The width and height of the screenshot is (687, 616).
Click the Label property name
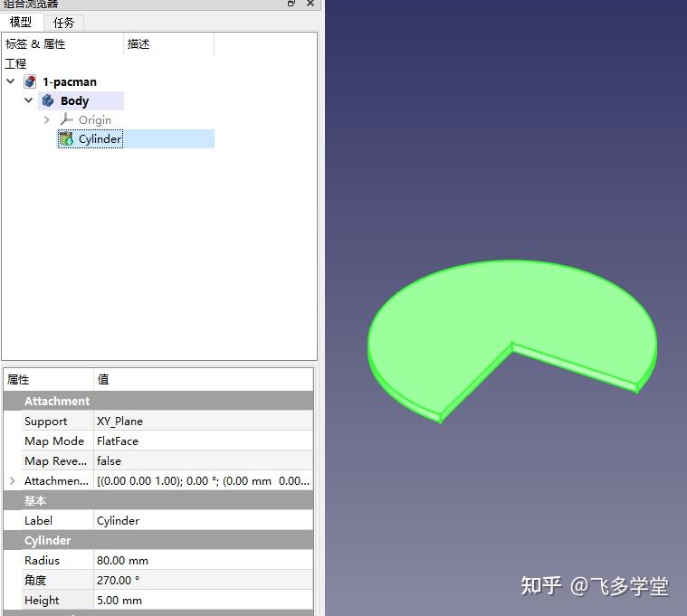(38, 520)
